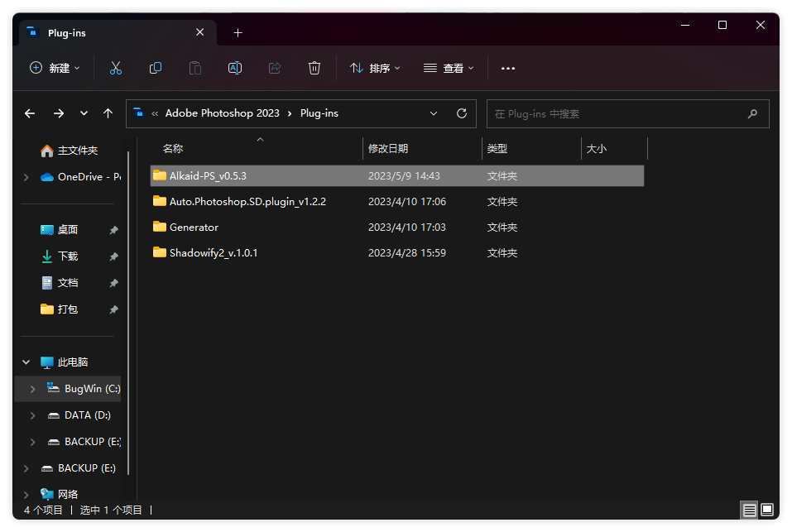
Task: Click the Copy icon in toolbar
Action: pyautogui.click(x=156, y=68)
